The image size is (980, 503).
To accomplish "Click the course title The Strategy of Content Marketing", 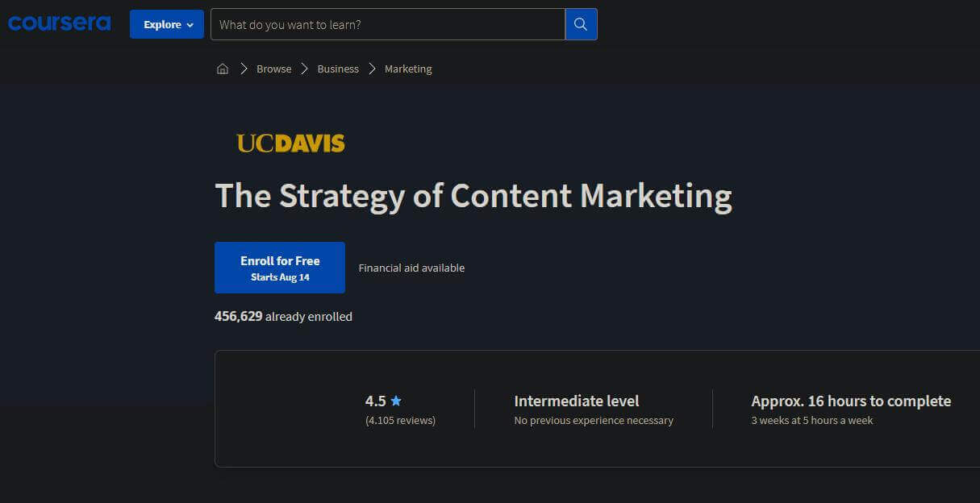I will tap(473, 195).
